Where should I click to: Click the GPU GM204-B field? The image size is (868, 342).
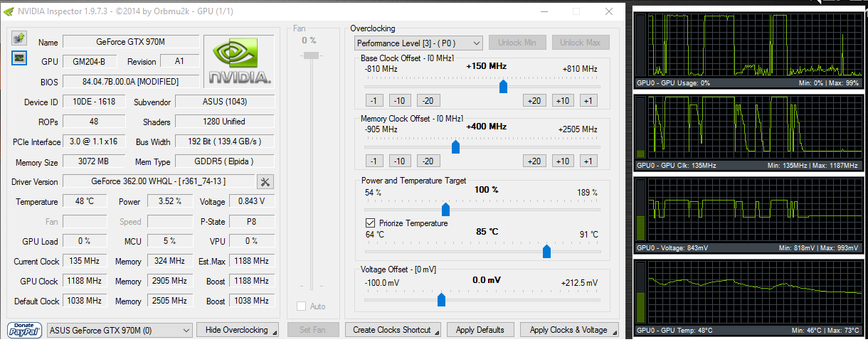(x=90, y=62)
